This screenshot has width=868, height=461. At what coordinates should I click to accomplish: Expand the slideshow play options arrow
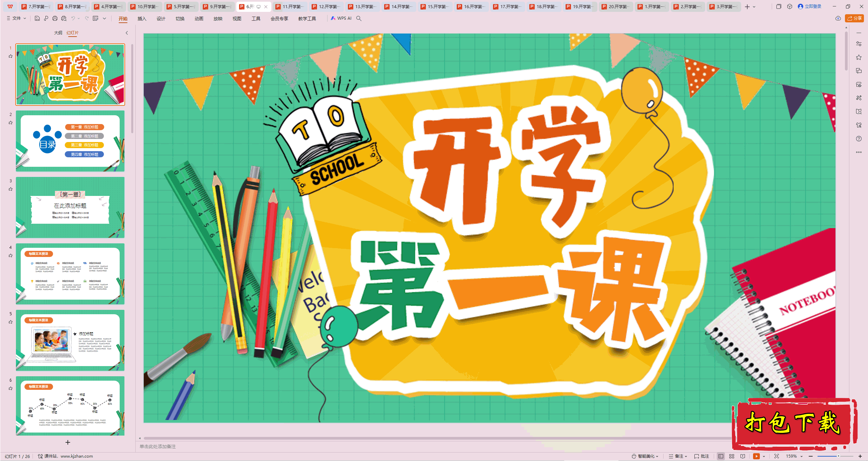click(x=764, y=456)
